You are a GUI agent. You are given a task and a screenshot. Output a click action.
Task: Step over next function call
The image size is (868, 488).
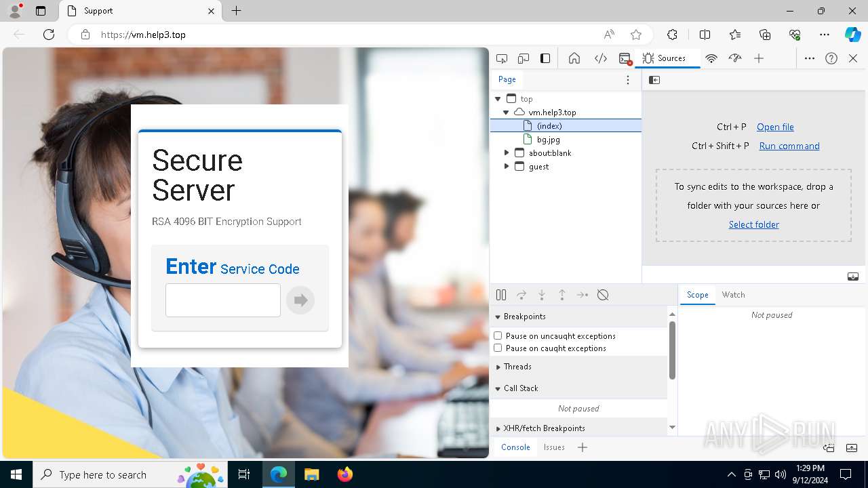click(521, 295)
